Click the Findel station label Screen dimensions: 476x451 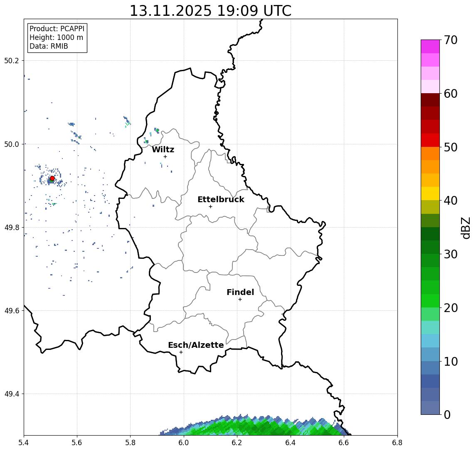[x=240, y=292]
